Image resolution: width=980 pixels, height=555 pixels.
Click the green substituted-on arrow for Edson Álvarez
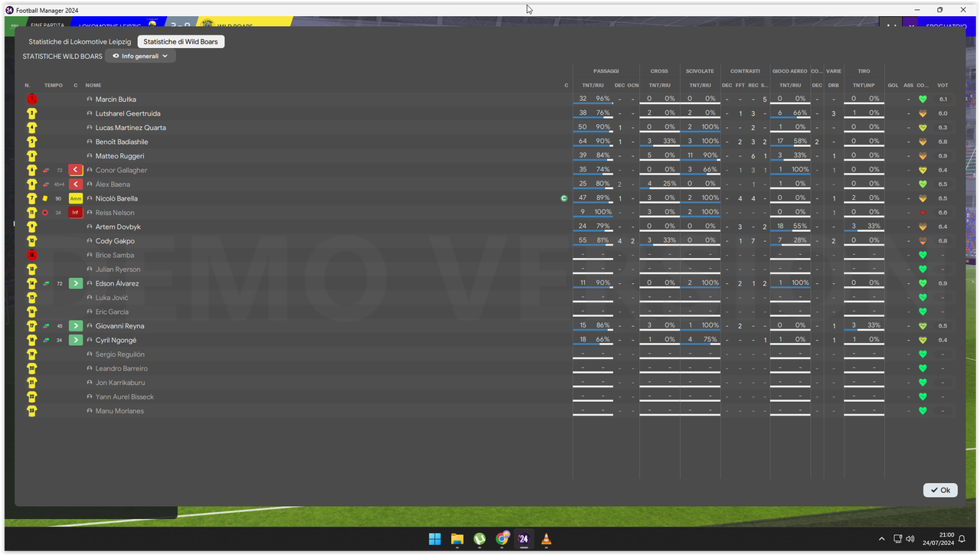[76, 283]
